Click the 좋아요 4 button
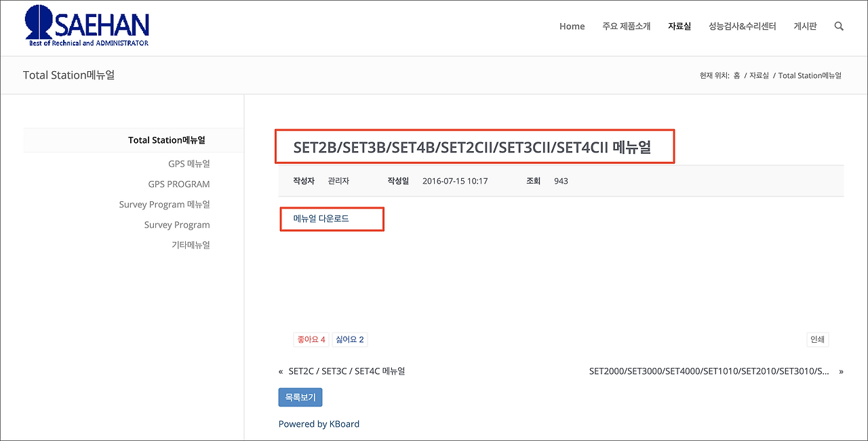 [311, 339]
